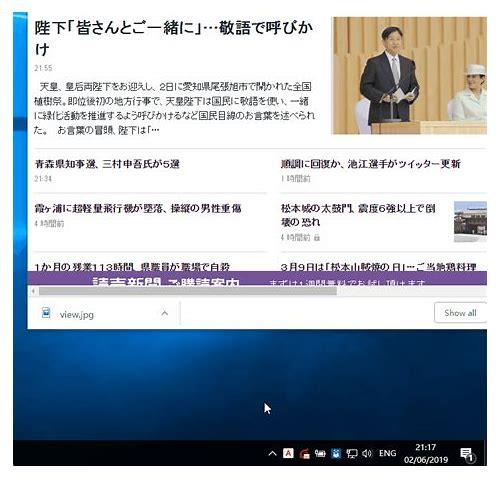Switch input language via ENG indicator

(x=387, y=453)
